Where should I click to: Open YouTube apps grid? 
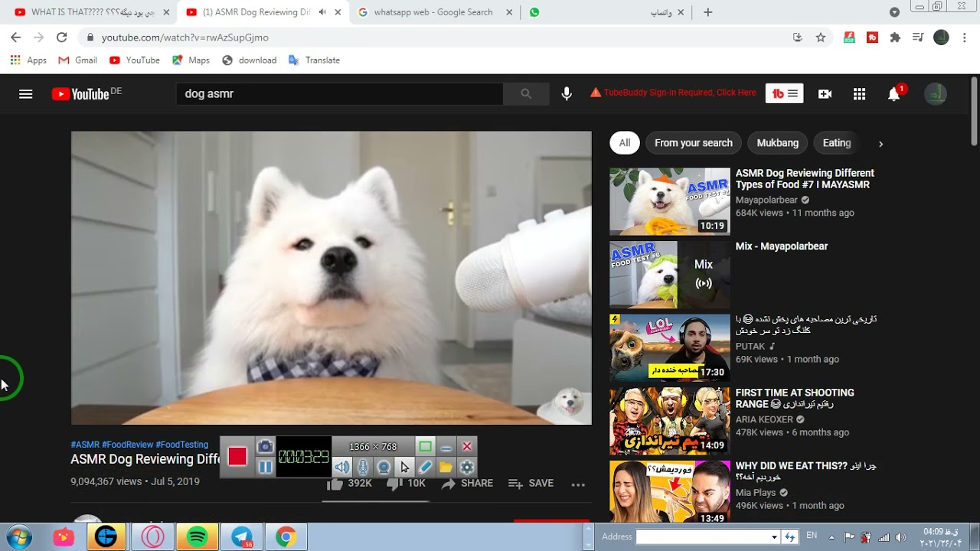click(x=859, y=93)
